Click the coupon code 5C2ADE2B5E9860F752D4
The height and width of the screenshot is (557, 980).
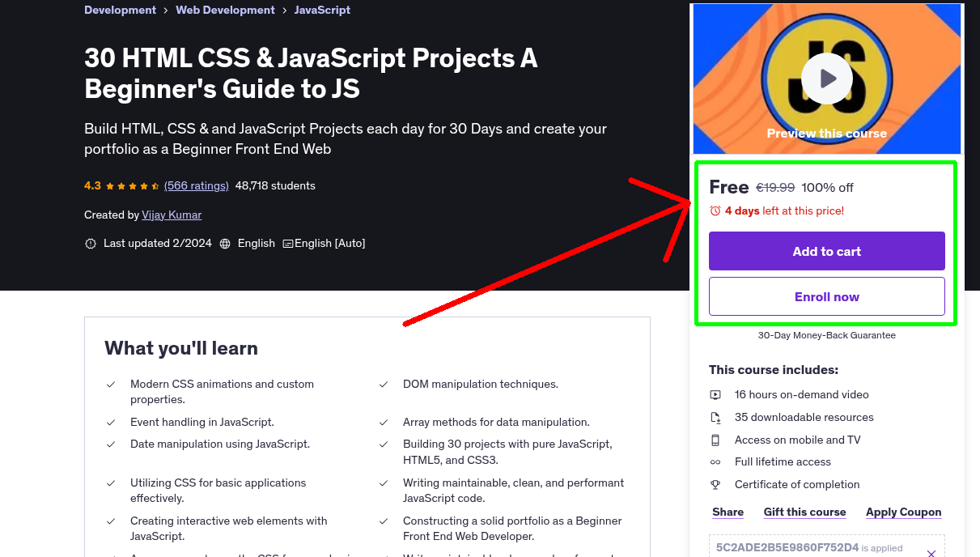[787, 547]
